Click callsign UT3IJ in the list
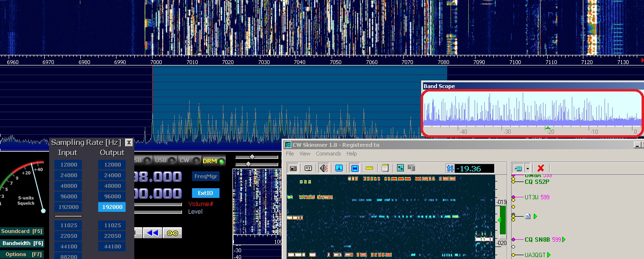644x259 pixels. click(x=532, y=197)
